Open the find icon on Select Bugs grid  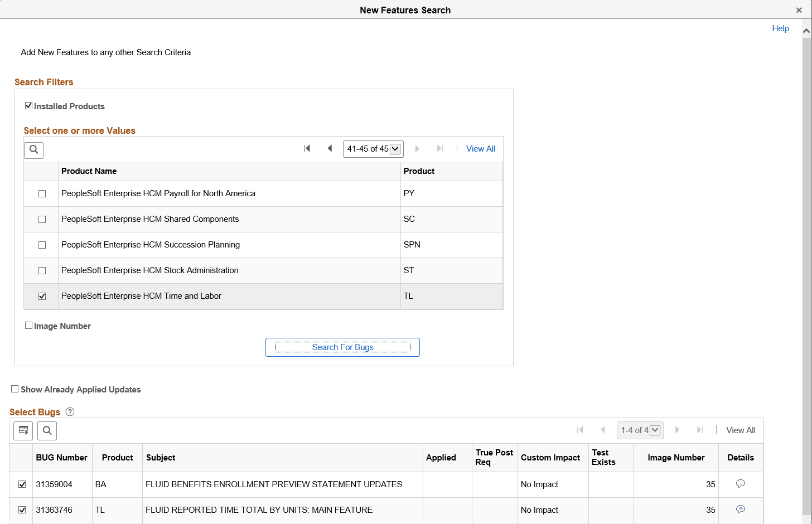click(x=47, y=430)
